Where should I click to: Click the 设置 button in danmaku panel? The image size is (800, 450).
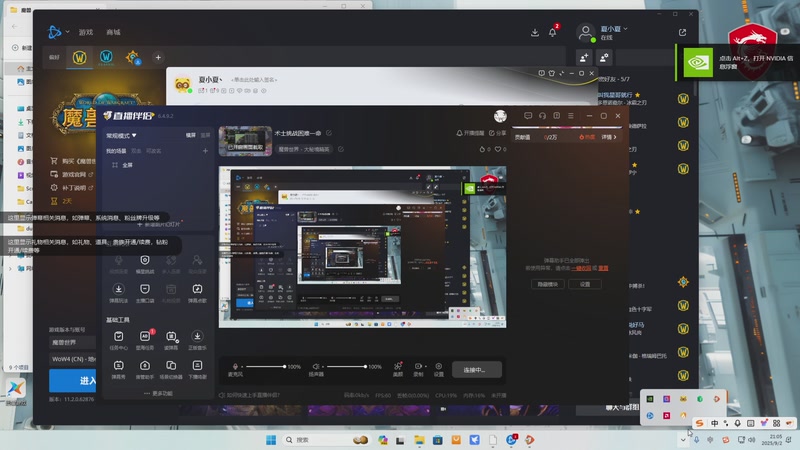[x=585, y=284]
